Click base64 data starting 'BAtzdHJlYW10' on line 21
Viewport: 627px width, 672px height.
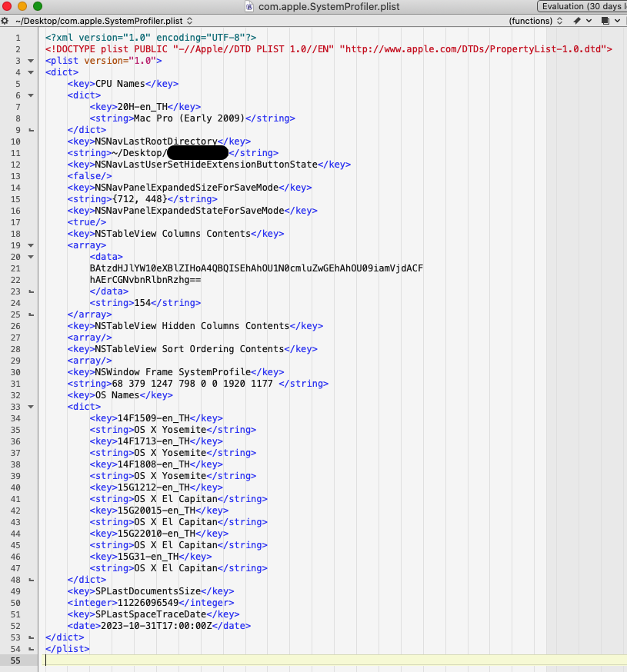256,268
